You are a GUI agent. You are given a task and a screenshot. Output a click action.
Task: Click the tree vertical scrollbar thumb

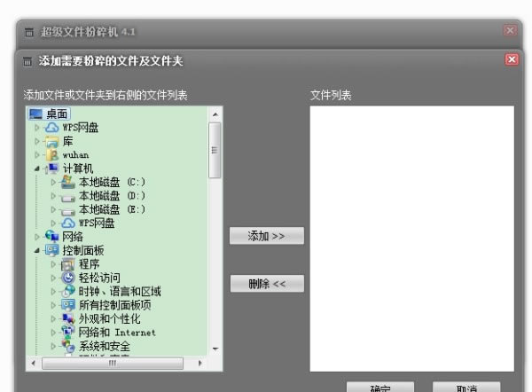pos(215,151)
